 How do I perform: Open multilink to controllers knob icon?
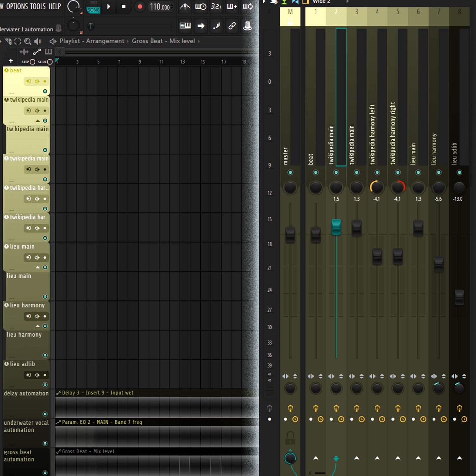pos(248,26)
